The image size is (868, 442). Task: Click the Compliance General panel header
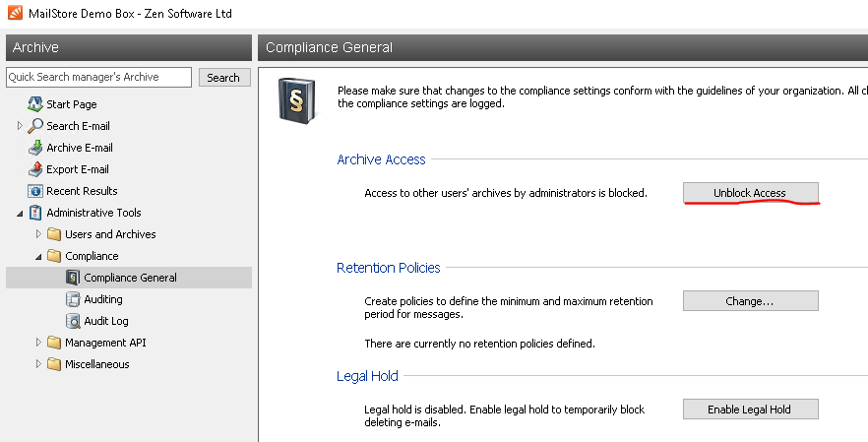coord(563,47)
